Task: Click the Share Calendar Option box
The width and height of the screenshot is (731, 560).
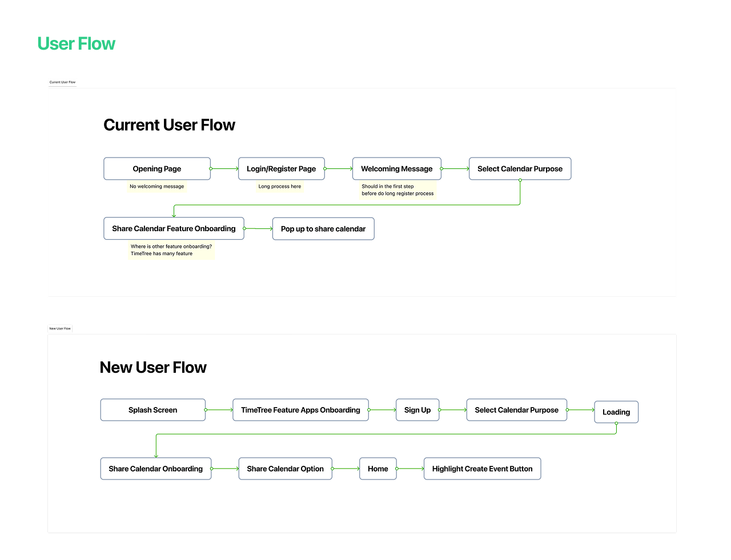Action: [x=285, y=469]
